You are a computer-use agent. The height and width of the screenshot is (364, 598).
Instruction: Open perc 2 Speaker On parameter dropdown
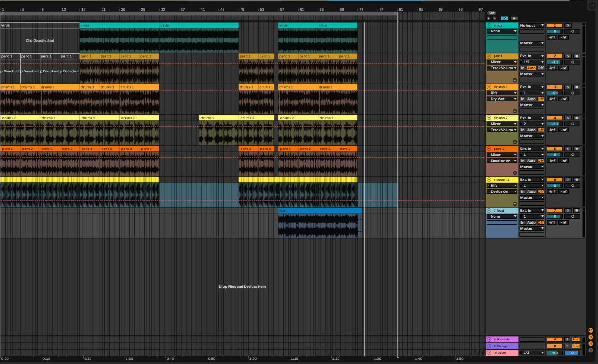tap(502, 161)
